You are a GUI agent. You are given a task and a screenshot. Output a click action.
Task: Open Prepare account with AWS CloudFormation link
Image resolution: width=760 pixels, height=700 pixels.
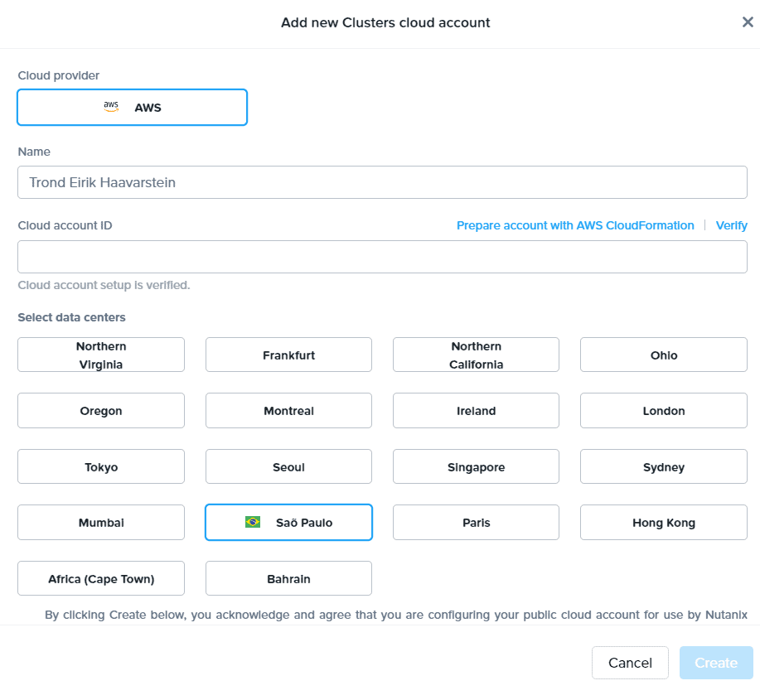pyautogui.click(x=575, y=225)
